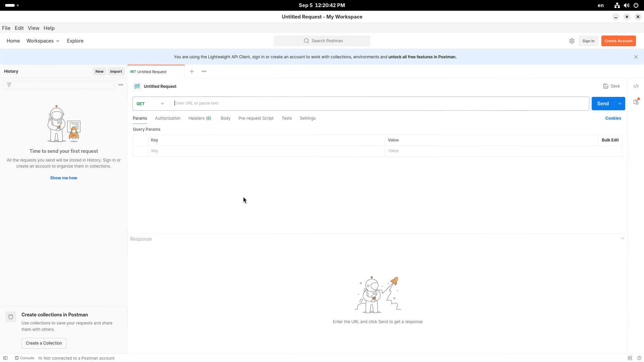Open the help icon in status bar

(x=639, y=358)
